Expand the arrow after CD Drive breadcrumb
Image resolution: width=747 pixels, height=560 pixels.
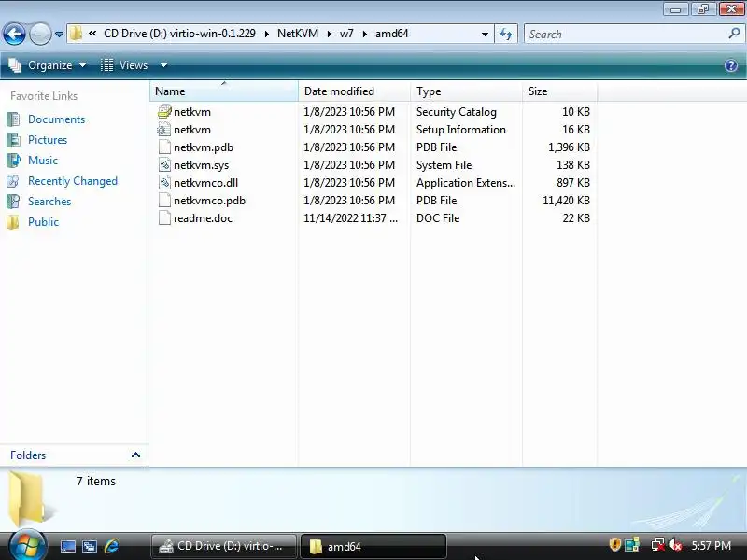pos(266,34)
